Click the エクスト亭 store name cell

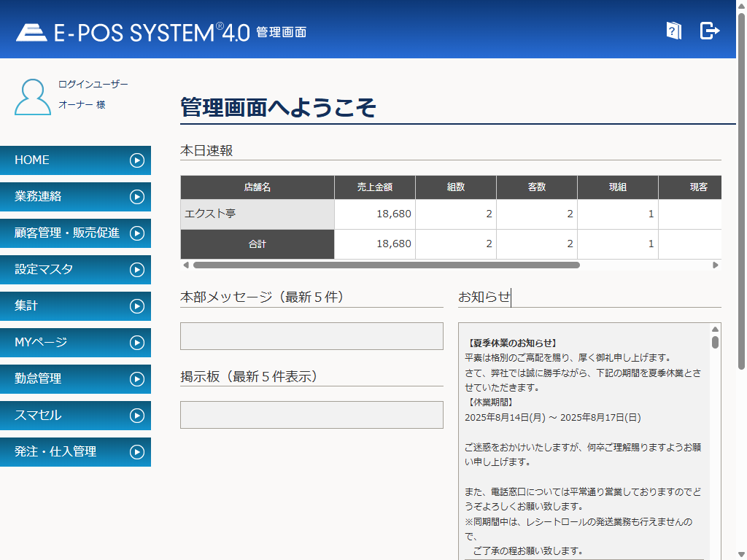257,214
